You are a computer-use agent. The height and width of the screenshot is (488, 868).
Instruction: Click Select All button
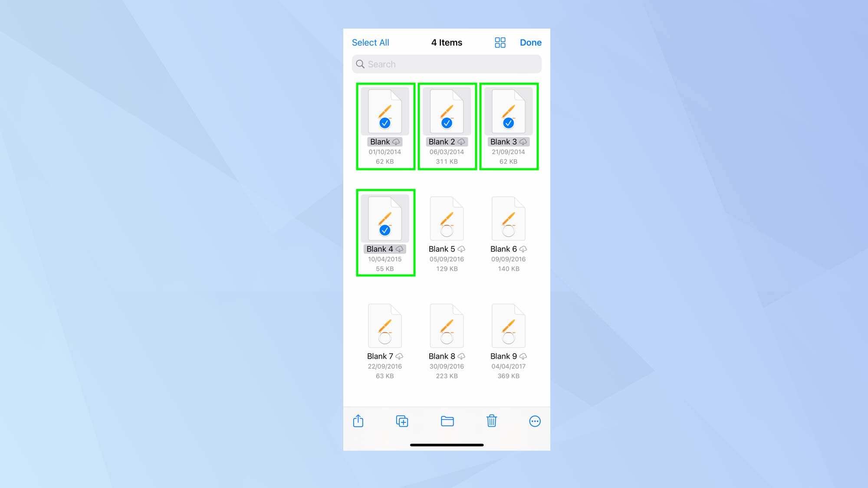(x=370, y=43)
